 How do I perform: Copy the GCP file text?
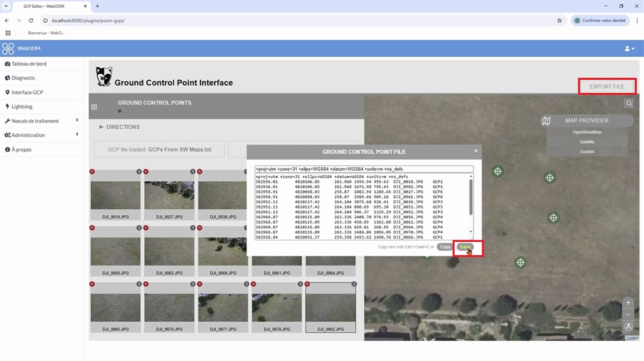(x=444, y=247)
